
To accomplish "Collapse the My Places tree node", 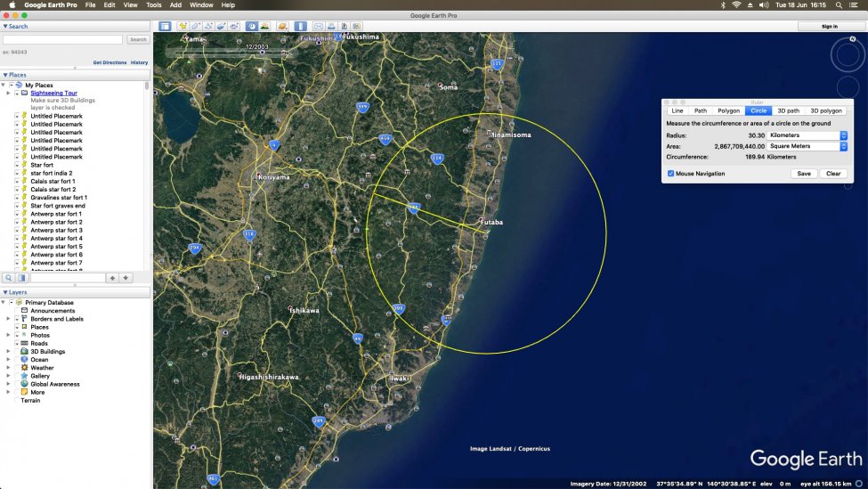I will (4, 86).
